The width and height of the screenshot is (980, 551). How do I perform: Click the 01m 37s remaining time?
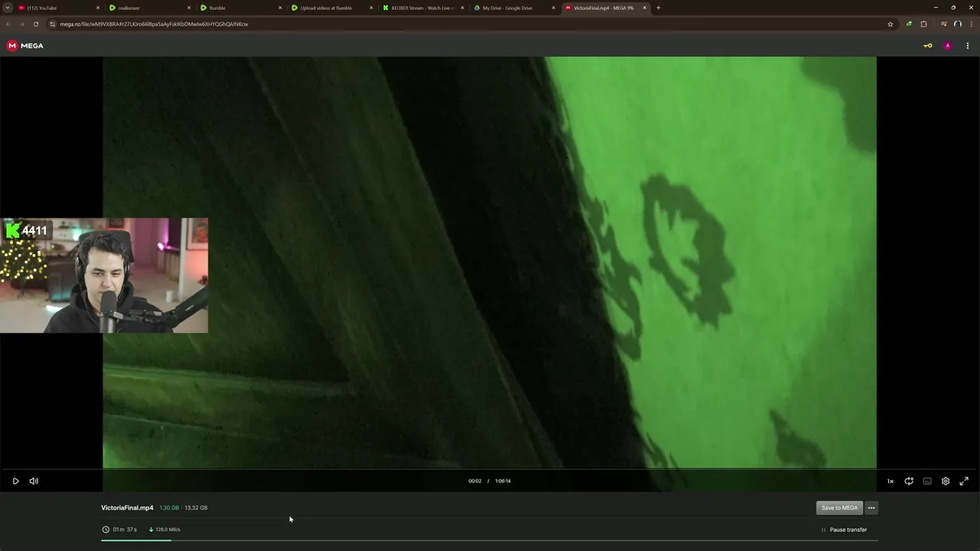pyautogui.click(x=125, y=530)
